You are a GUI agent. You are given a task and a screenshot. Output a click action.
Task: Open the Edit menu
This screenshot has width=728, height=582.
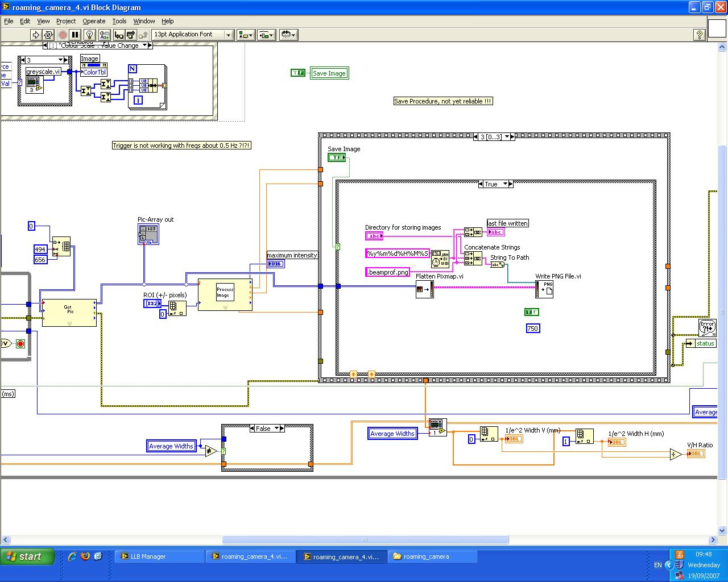pos(25,21)
